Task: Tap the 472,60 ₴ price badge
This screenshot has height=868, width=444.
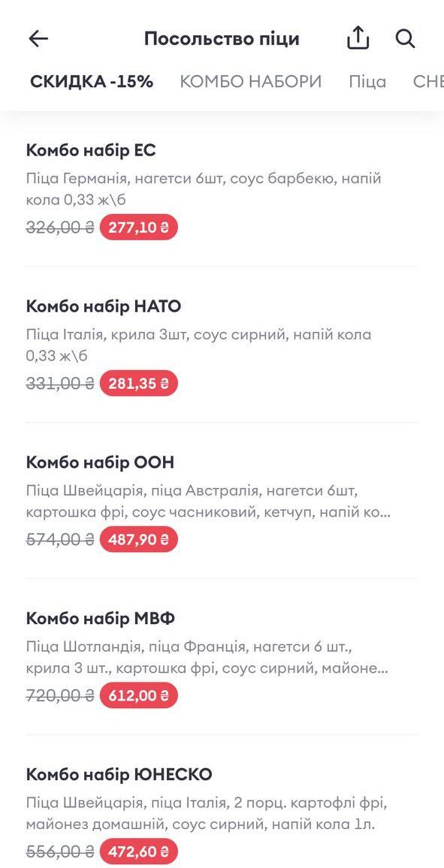Action: (138, 852)
